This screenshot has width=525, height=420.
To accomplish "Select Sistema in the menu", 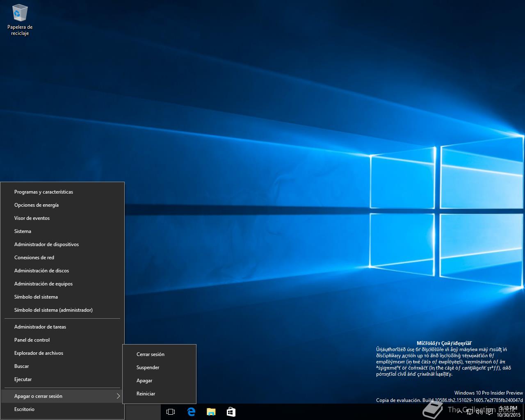I will coord(62,231).
